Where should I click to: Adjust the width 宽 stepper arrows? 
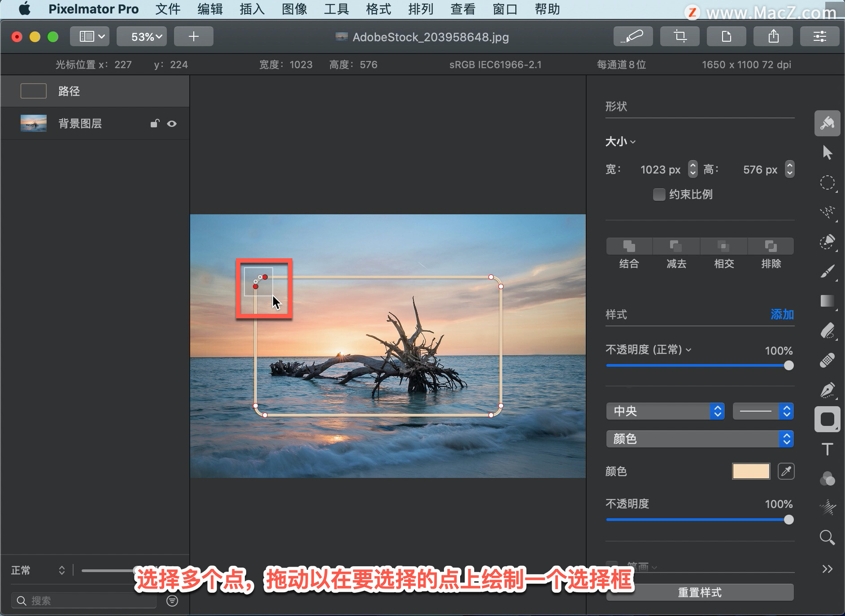pos(693,169)
